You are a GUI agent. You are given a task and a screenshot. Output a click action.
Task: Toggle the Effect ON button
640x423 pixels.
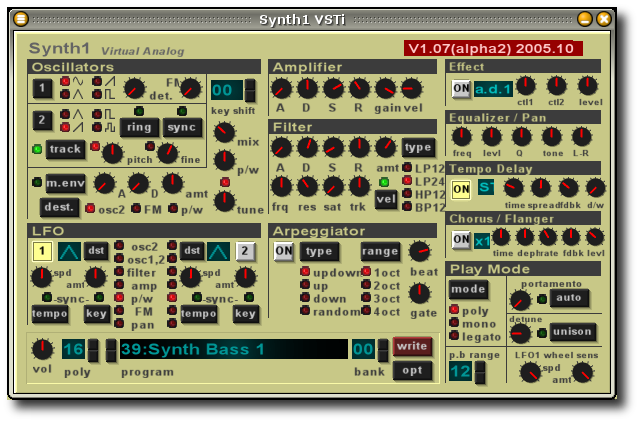click(461, 89)
